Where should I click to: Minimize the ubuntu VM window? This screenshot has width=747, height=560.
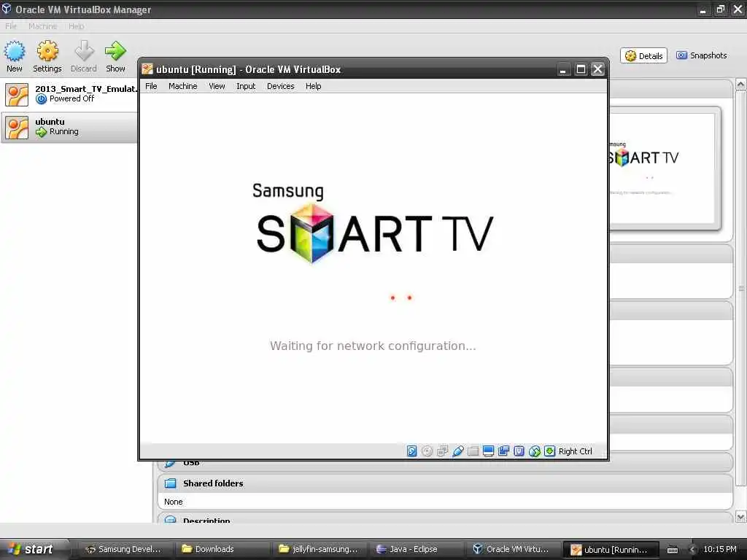pyautogui.click(x=563, y=69)
